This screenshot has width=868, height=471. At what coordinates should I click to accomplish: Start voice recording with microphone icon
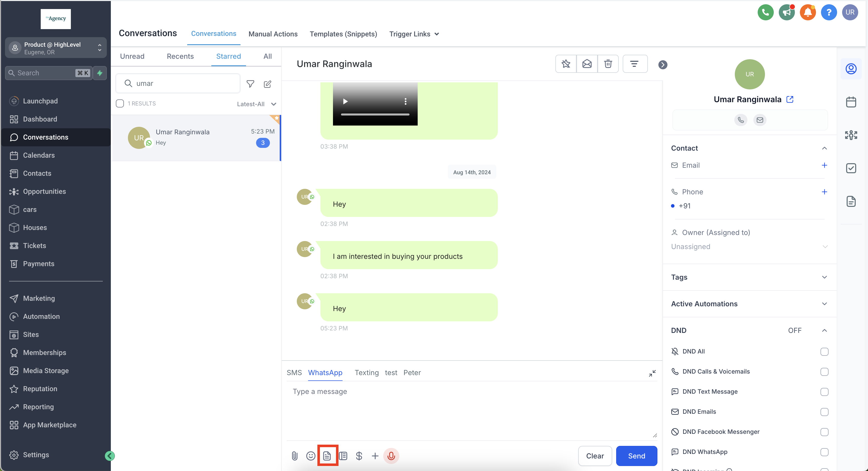(x=391, y=455)
